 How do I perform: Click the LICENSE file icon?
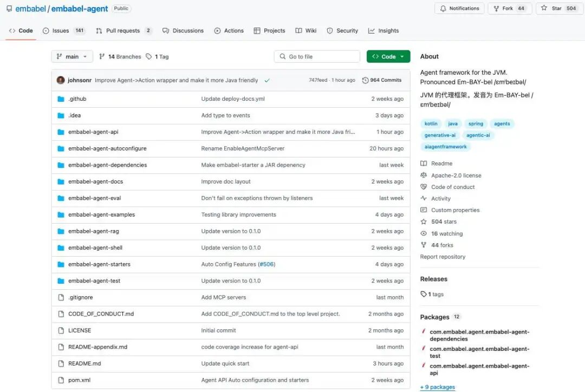pos(61,330)
